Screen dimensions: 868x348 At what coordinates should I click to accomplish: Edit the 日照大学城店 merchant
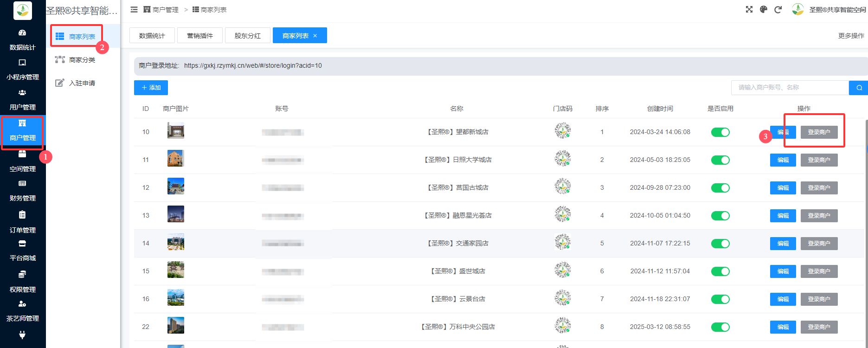[783, 160]
